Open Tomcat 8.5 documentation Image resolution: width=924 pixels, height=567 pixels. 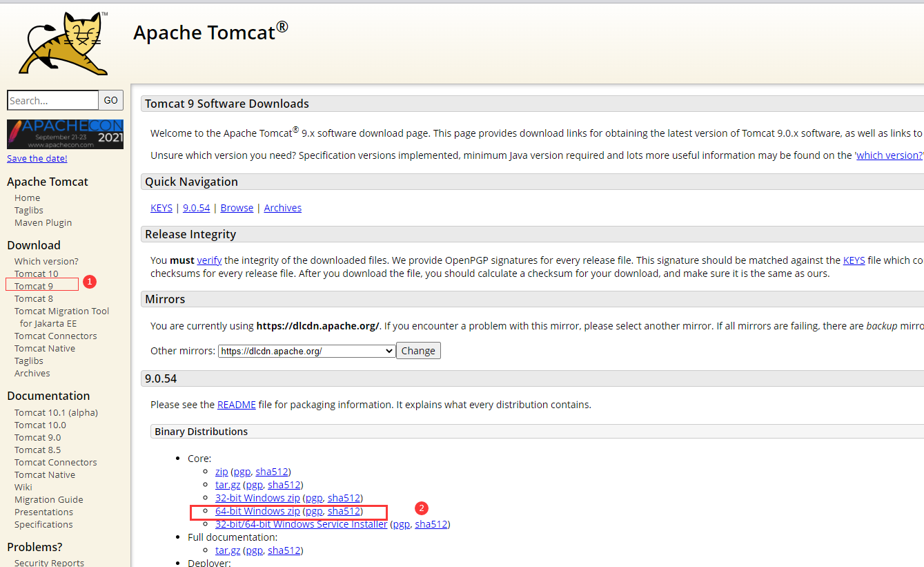(37, 450)
